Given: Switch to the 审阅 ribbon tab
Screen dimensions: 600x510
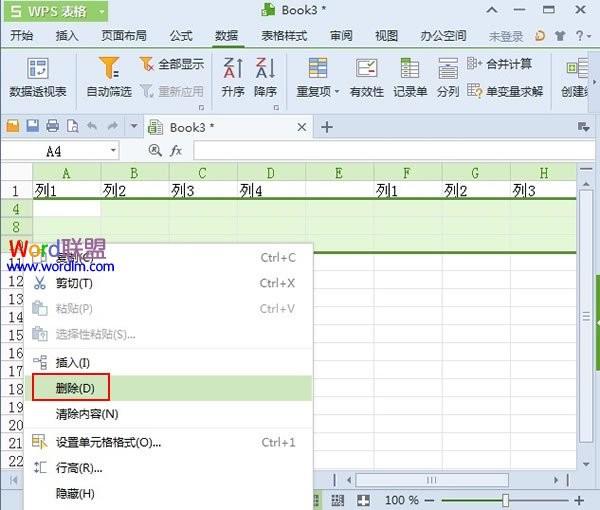Looking at the screenshot, I should pos(341,36).
